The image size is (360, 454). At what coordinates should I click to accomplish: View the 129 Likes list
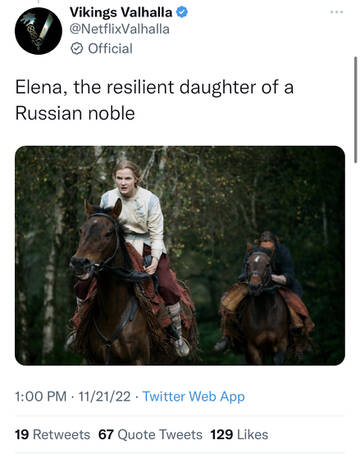coord(239,435)
